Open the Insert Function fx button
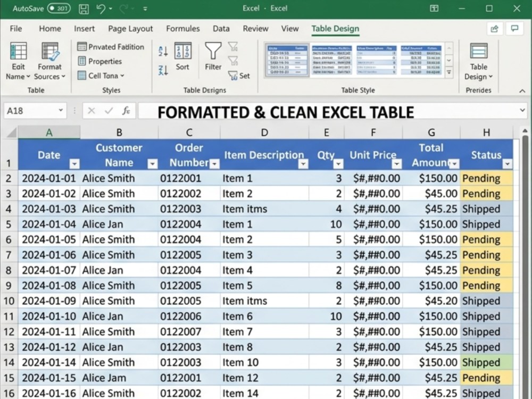This screenshot has width=532, height=399. pyautogui.click(x=126, y=111)
